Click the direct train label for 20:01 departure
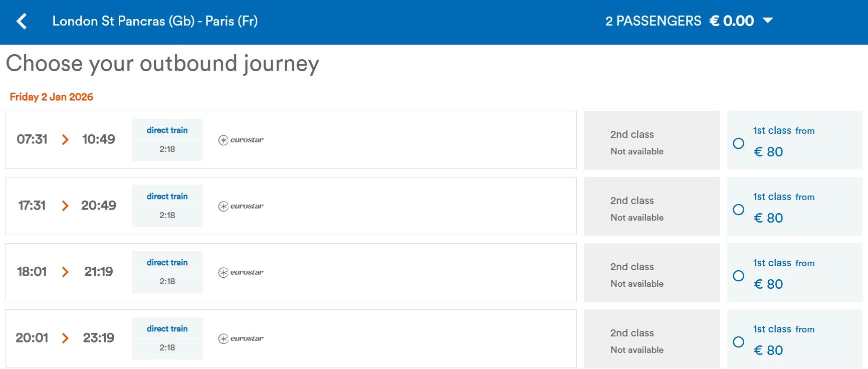 (x=167, y=328)
